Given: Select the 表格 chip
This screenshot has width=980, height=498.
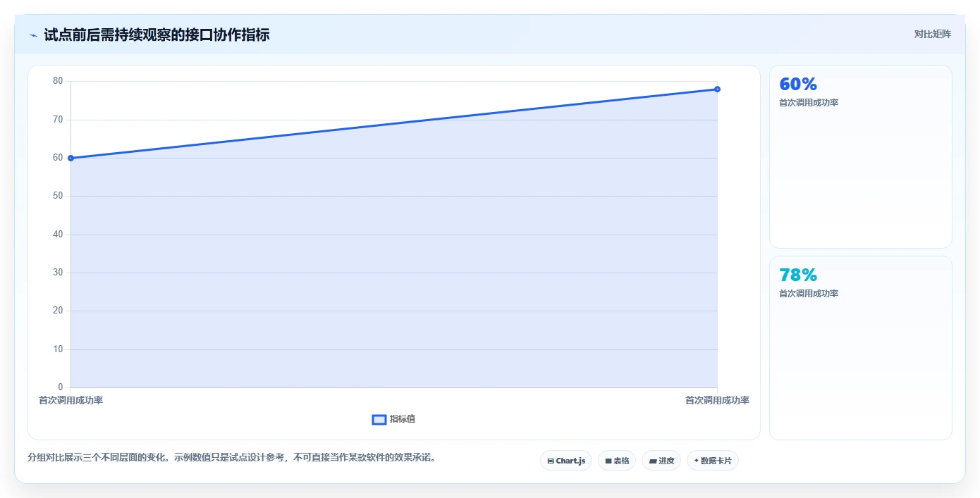Looking at the screenshot, I should [x=617, y=461].
